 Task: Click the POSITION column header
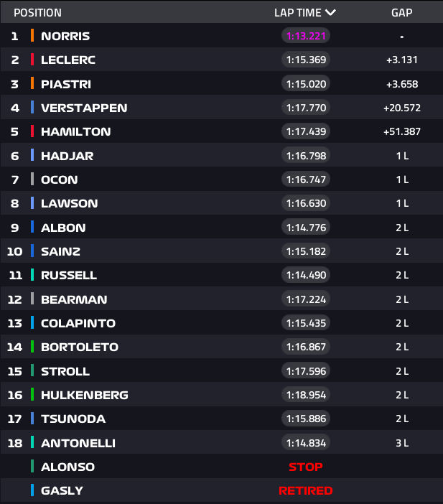tap(37, 12)
